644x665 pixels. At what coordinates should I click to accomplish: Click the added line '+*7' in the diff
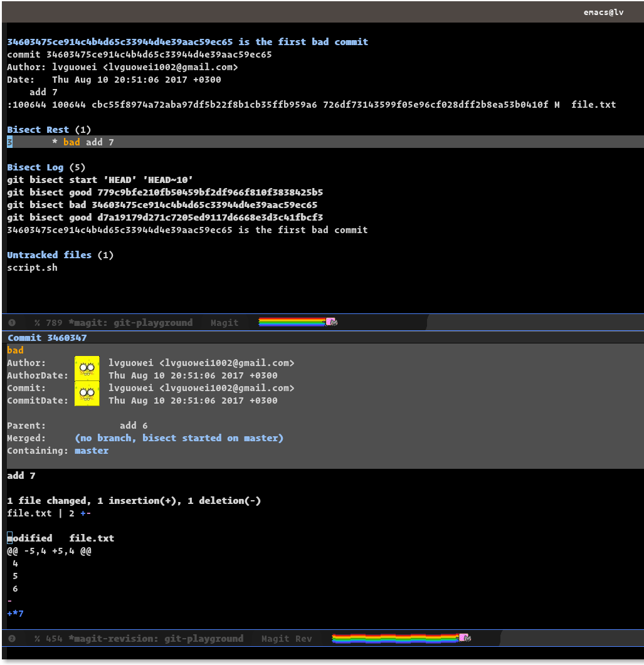(15, 614)
